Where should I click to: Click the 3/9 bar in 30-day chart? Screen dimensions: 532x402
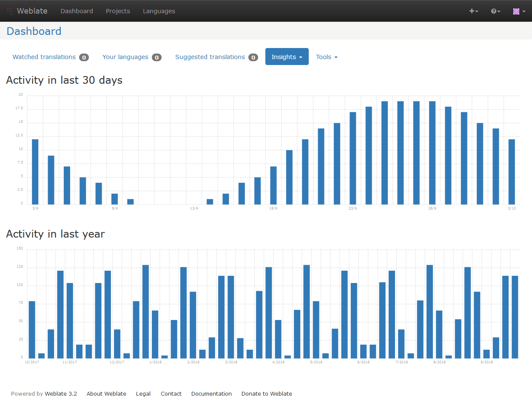35,172
